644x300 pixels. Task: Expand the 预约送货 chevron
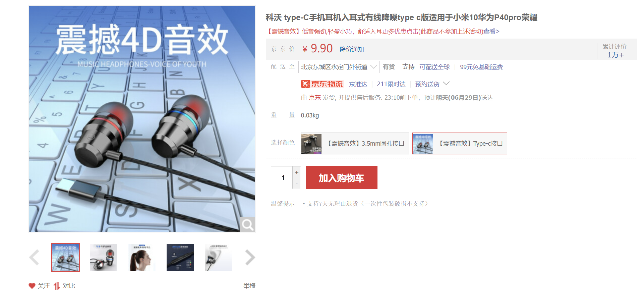pyautogui.click(x=446, y=83)
